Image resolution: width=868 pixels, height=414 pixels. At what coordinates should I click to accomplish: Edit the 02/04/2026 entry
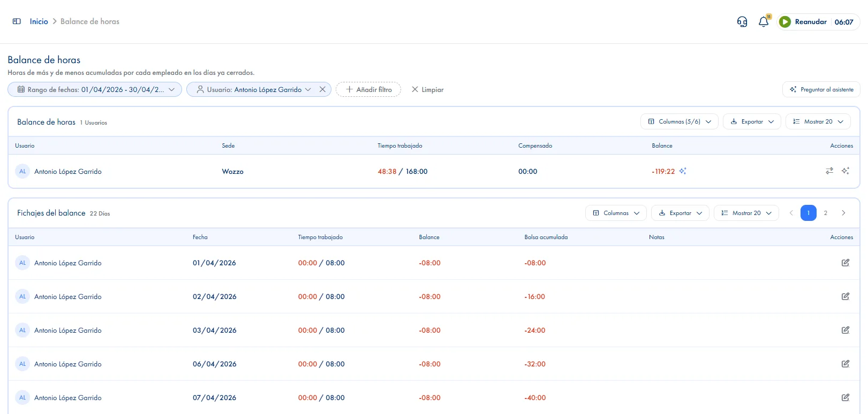(846, 296)
